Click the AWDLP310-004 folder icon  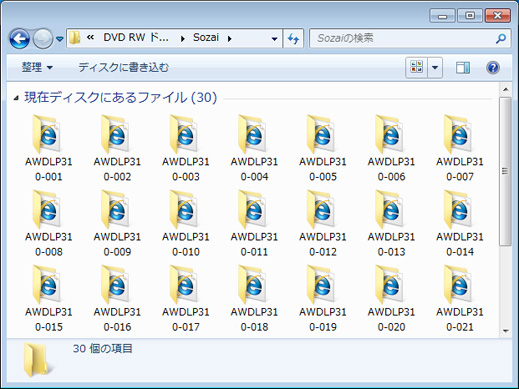coord(252,134)
